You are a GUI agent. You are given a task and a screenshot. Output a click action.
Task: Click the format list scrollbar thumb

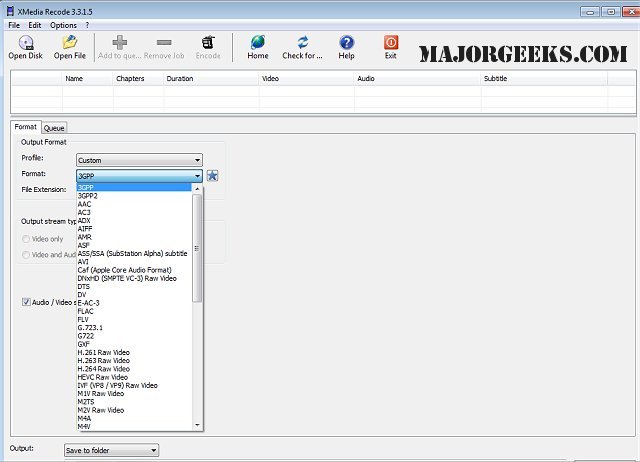[197, 248]
